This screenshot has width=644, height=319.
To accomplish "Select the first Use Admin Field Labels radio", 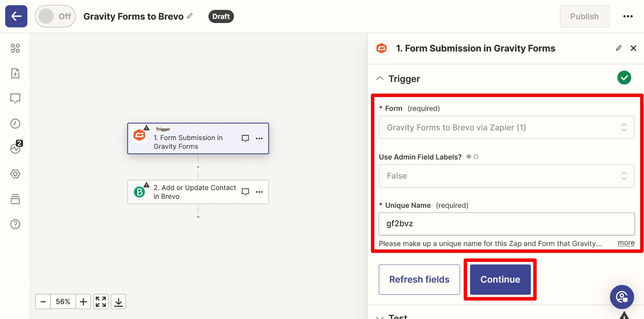I will pyautogui.click(x=468, y=157).
